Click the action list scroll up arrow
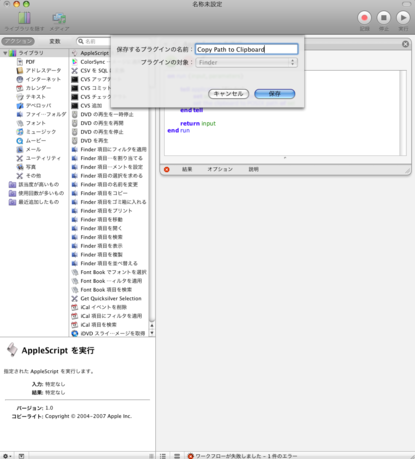 [152, 325]
